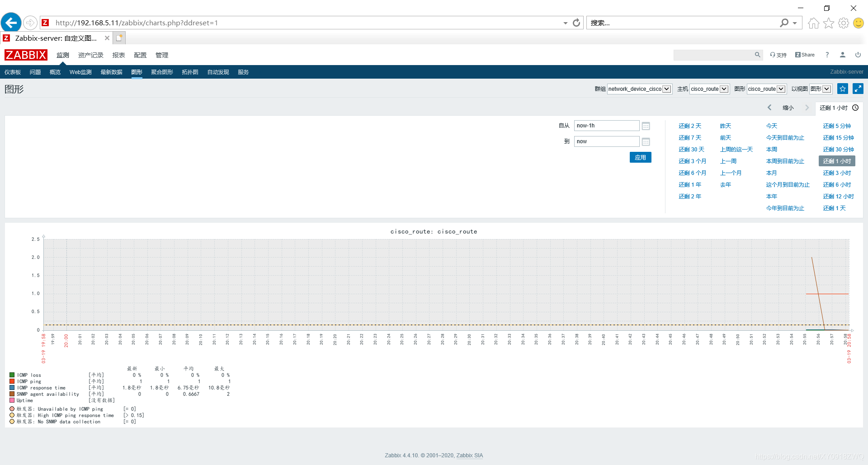
Task: Open browser favorites star icon
Action: pyautogui.click(x=828, y=23)
